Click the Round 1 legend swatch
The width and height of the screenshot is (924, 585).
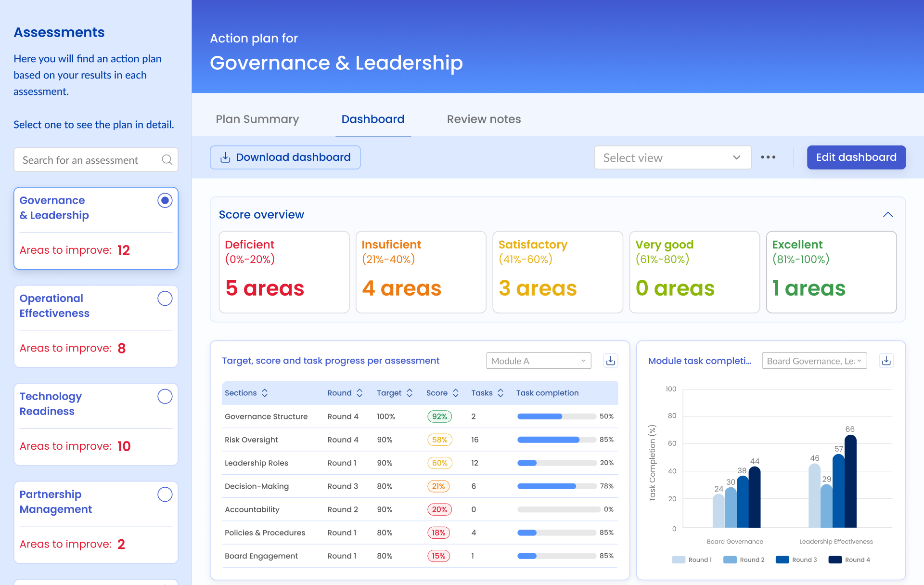click(x=679, y=559)
